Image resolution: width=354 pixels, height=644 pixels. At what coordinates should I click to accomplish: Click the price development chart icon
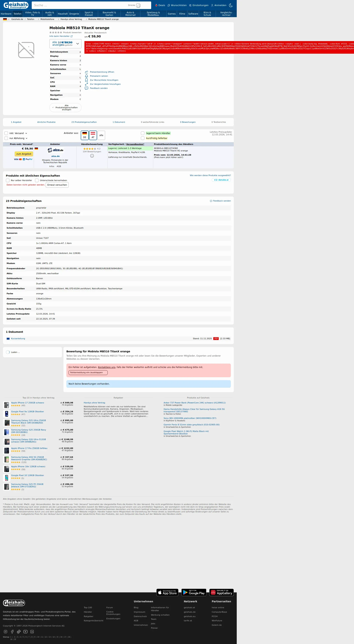86,72
